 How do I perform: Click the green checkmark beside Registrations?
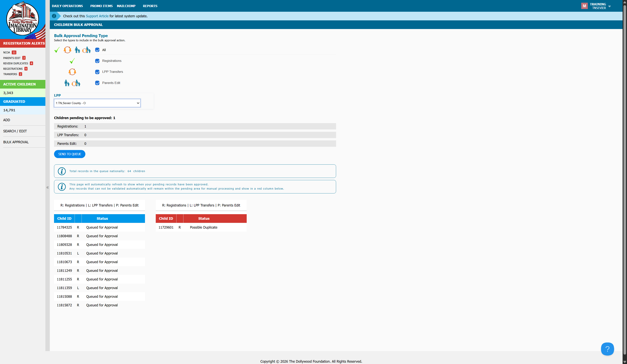72,61
